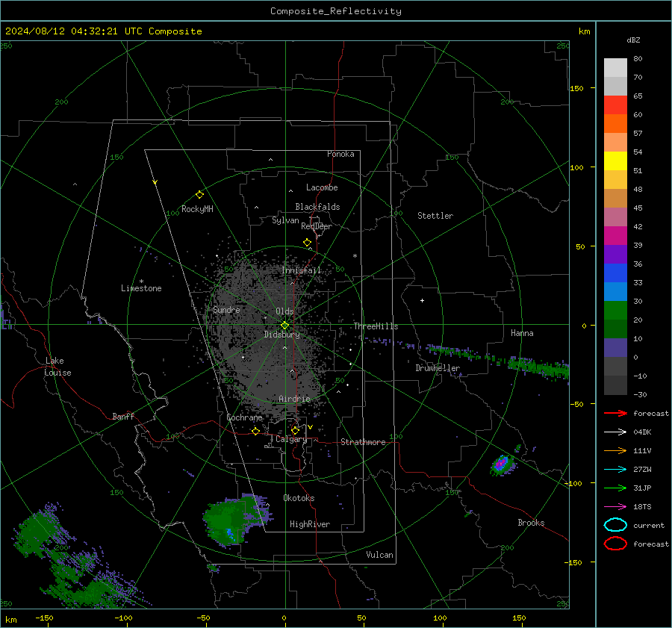Screen dimensions: 672x628
Task: Click the Blackfalds label
Action: point(317,207)
